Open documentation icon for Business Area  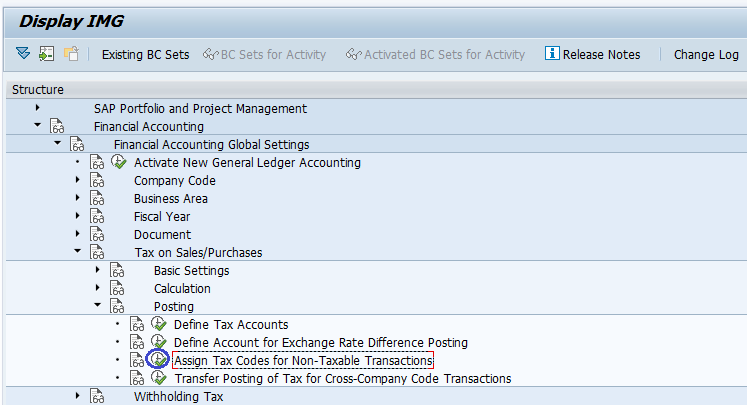pos(97,199)
